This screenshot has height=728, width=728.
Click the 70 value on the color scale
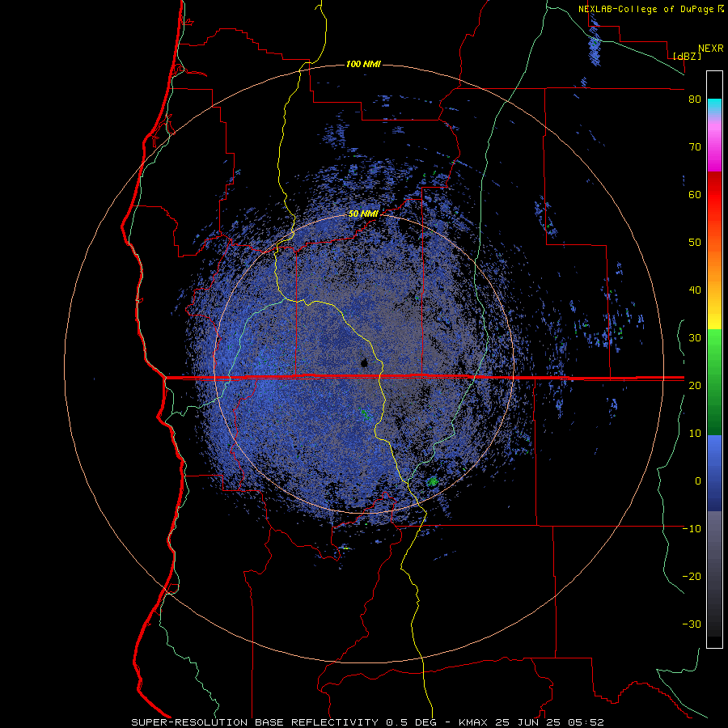[x=695, y=147]
